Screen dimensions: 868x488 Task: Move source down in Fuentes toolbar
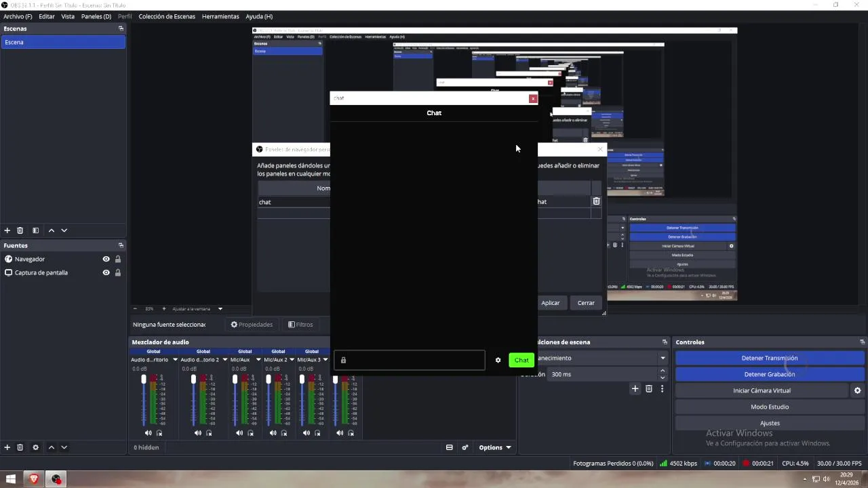point(64,447)
